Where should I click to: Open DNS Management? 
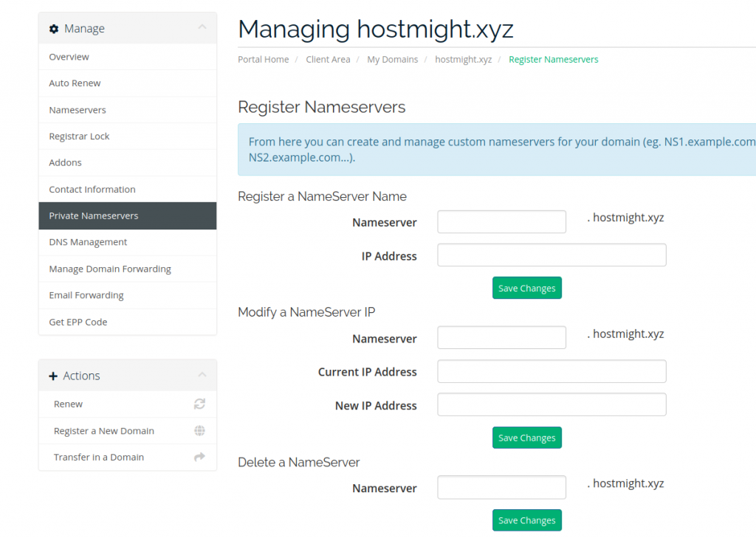pos(127,242)
